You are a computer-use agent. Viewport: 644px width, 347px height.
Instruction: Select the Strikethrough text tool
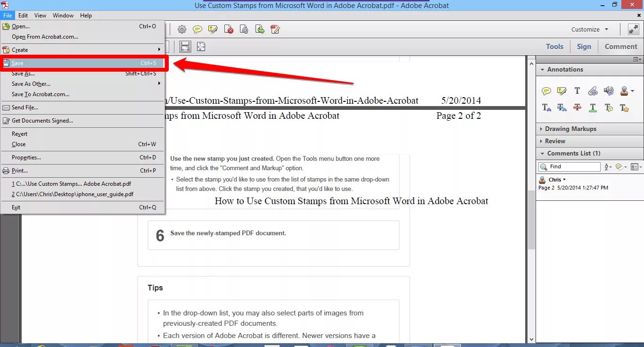(577, 107)
